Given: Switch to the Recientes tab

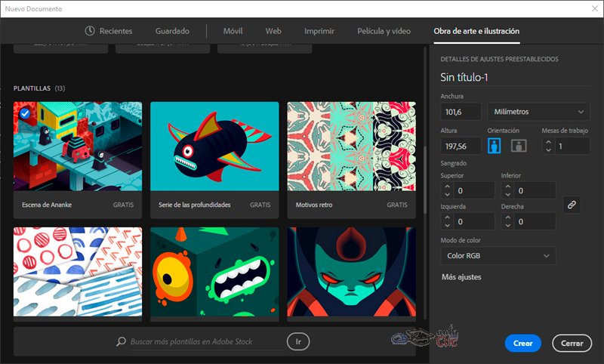Looking at the screenshot, I should (116, 31).
